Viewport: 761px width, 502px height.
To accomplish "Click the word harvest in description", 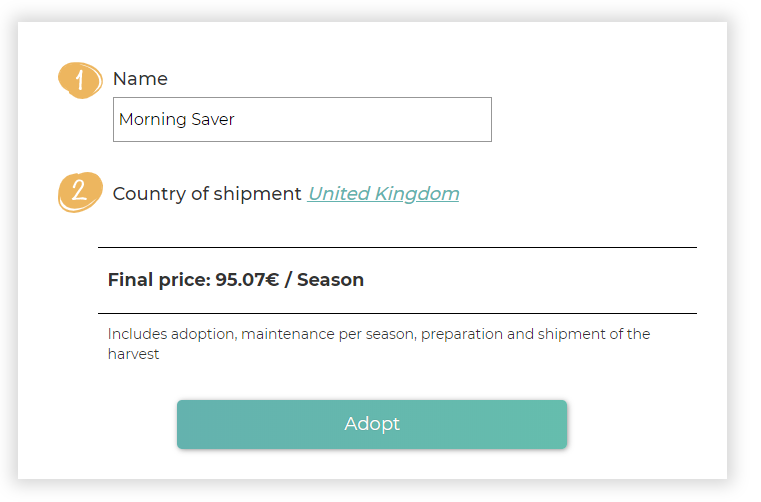I will point(133,354).
